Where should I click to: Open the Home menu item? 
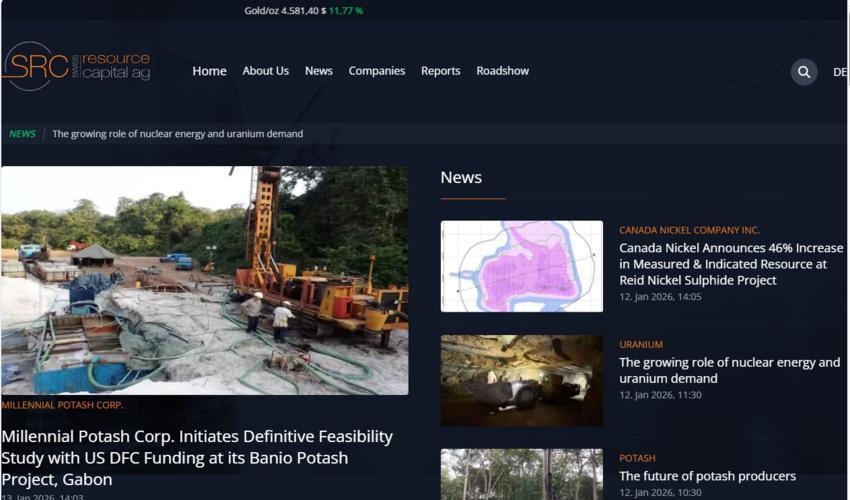click(x=209, y=71)
